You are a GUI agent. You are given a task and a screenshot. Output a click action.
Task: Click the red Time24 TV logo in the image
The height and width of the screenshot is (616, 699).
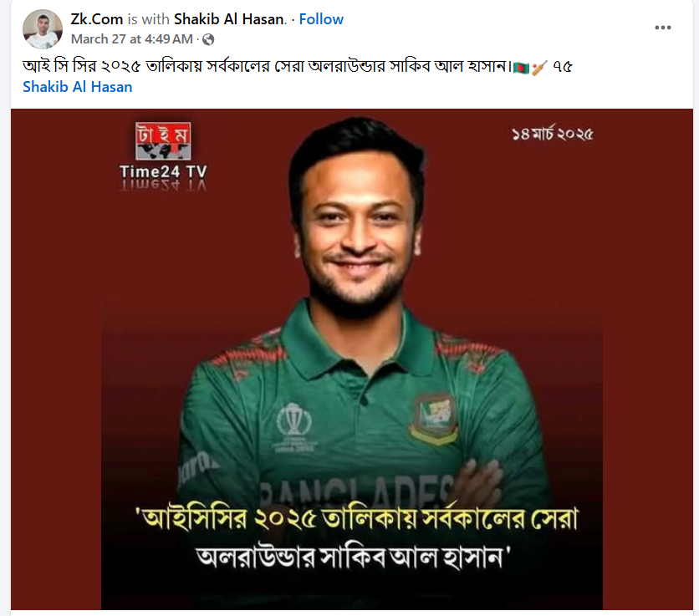(163, 141)
